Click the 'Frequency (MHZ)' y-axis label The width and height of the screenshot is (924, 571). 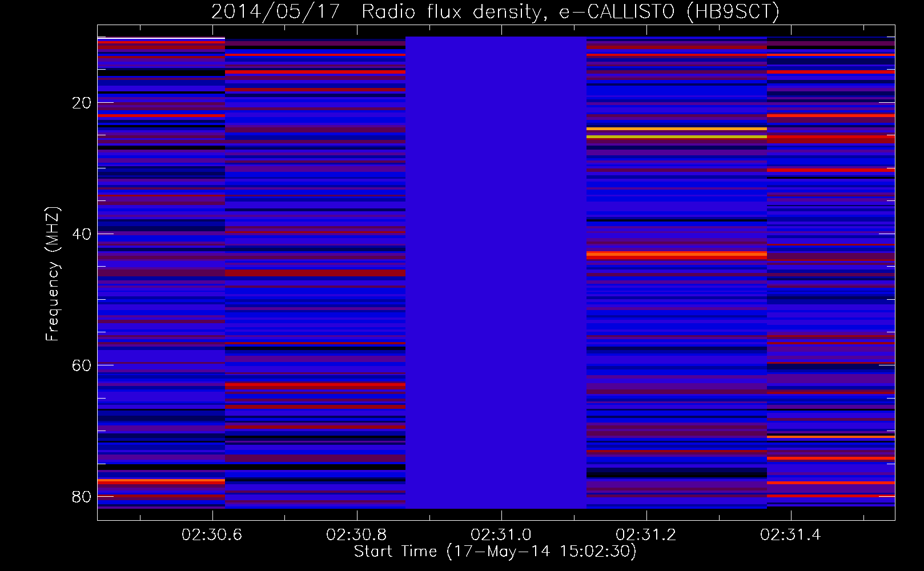tap(52, 274)
